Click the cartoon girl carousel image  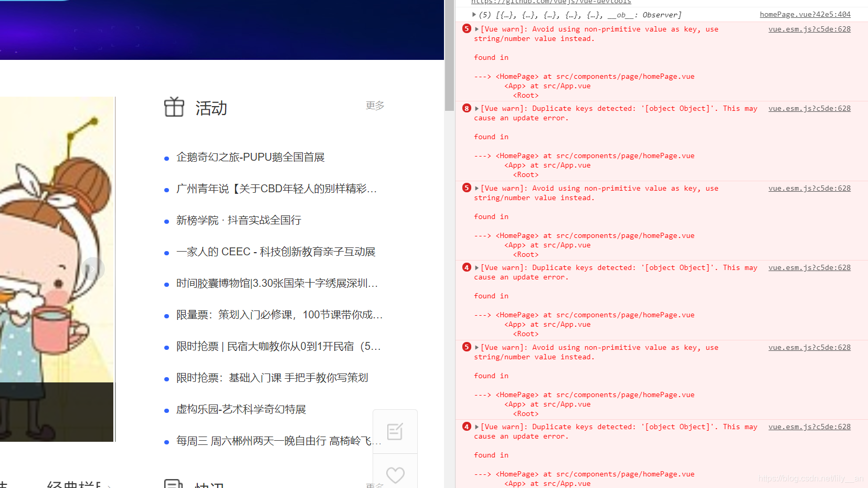pos(57,269)
